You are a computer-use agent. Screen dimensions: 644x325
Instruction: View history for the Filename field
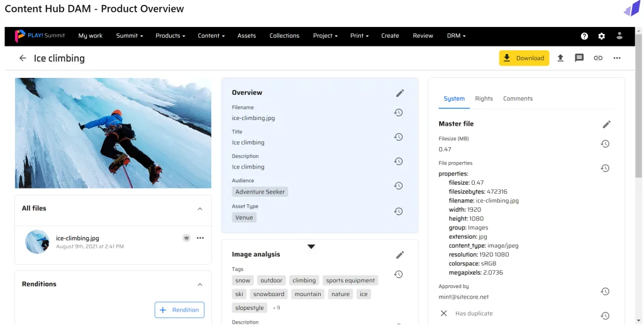pyautogui.click(x=398, y=113)
